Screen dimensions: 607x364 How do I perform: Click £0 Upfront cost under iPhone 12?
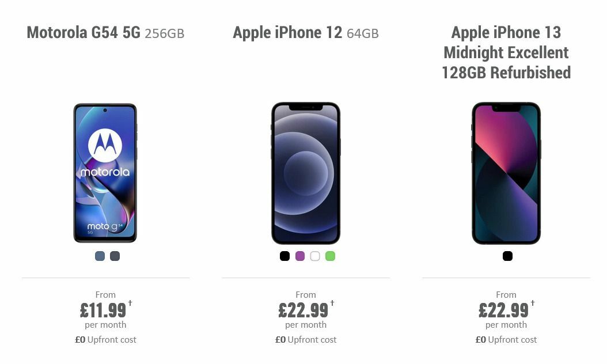tap(306, 340)
